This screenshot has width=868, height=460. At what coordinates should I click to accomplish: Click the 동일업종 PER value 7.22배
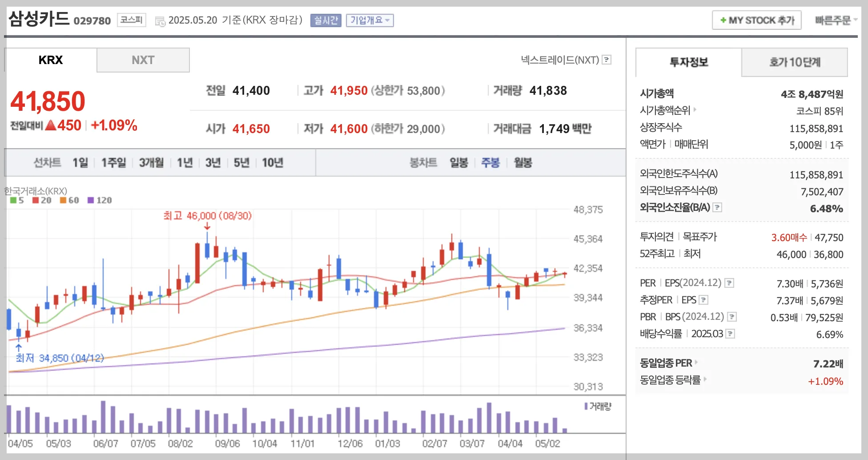tap(828, 364)
